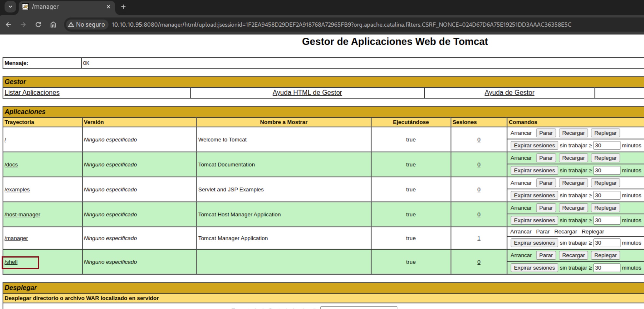This screenshot has width=644, height=309.
Task: Expire sessions for /shell
Action: point(534,268)
